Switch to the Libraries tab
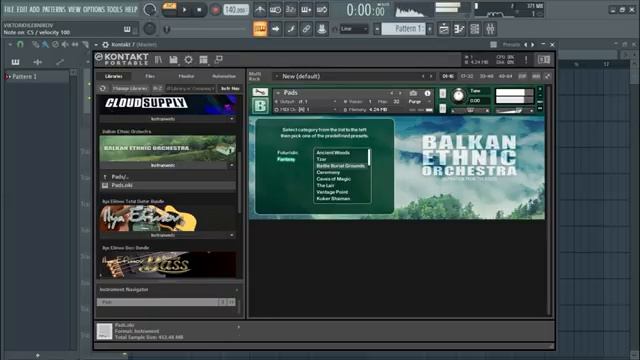The height and width of the screenshot is (360, 640). click(113, 76)
